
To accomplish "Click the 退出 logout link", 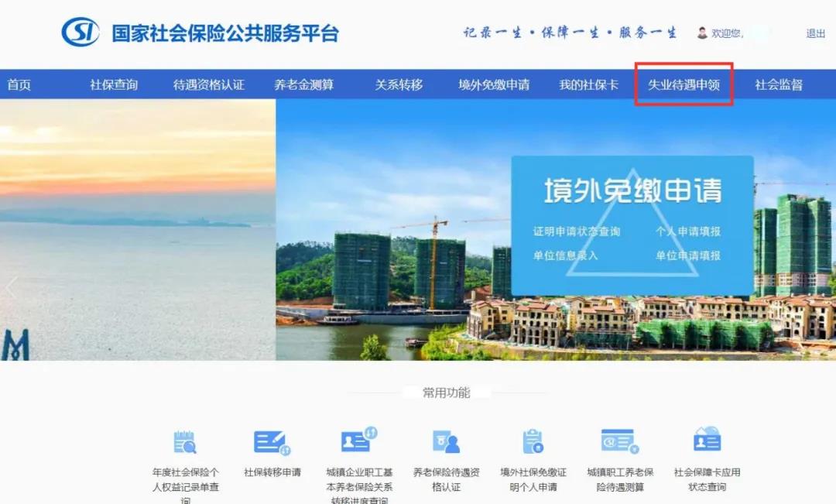I will tap(816, 33).
